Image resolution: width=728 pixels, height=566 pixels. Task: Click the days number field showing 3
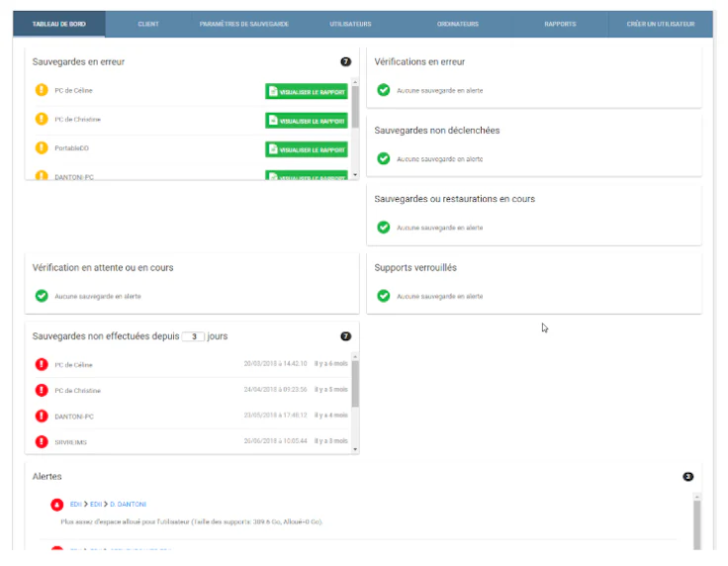click(193, 336)
